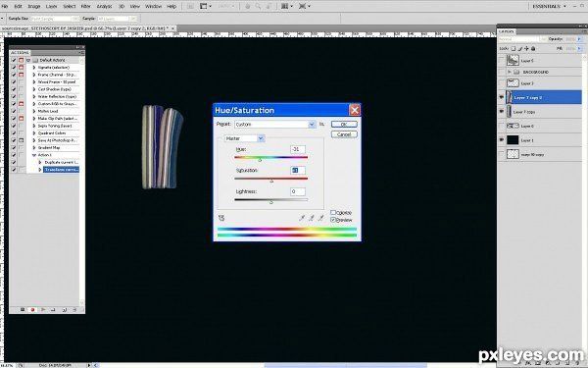Open the Image menu

[x=33, y=7]
